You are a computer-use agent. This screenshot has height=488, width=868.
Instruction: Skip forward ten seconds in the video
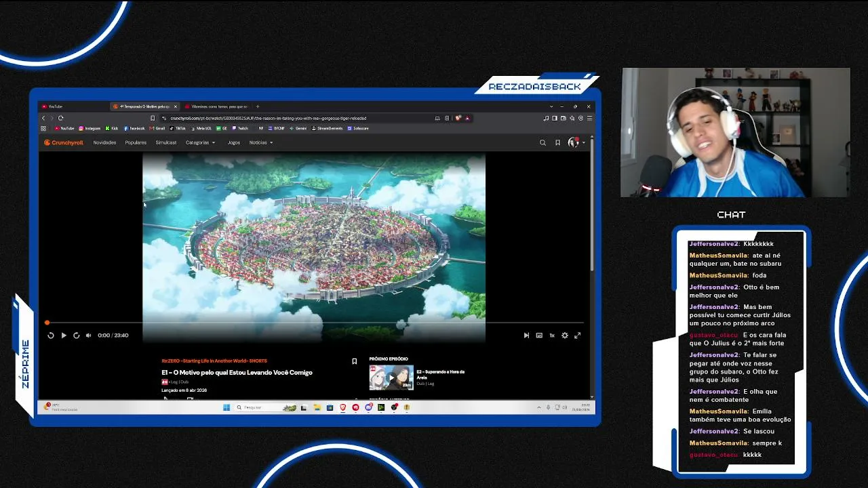(x=76, y=335)
